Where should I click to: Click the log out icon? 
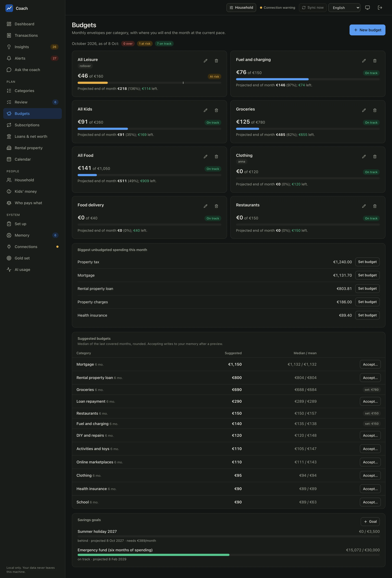pyautogui.click(x=380, y=8)
